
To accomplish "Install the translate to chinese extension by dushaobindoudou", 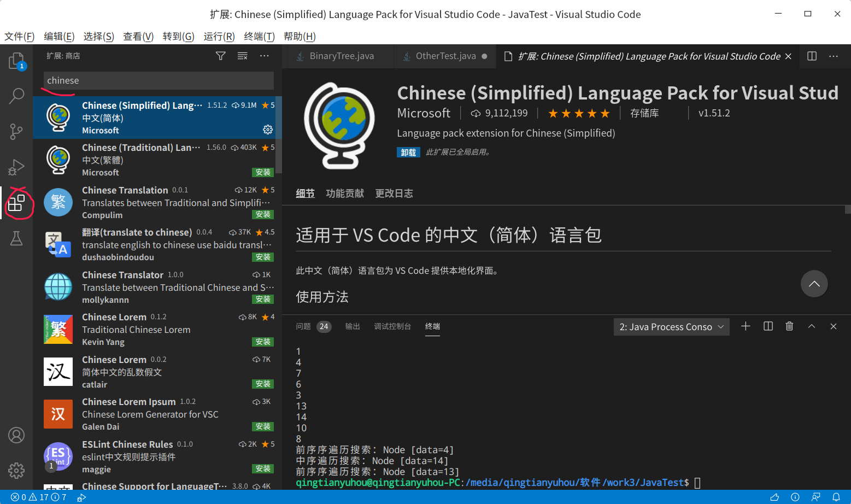I will pyautogui.click(x=263, y=257).
